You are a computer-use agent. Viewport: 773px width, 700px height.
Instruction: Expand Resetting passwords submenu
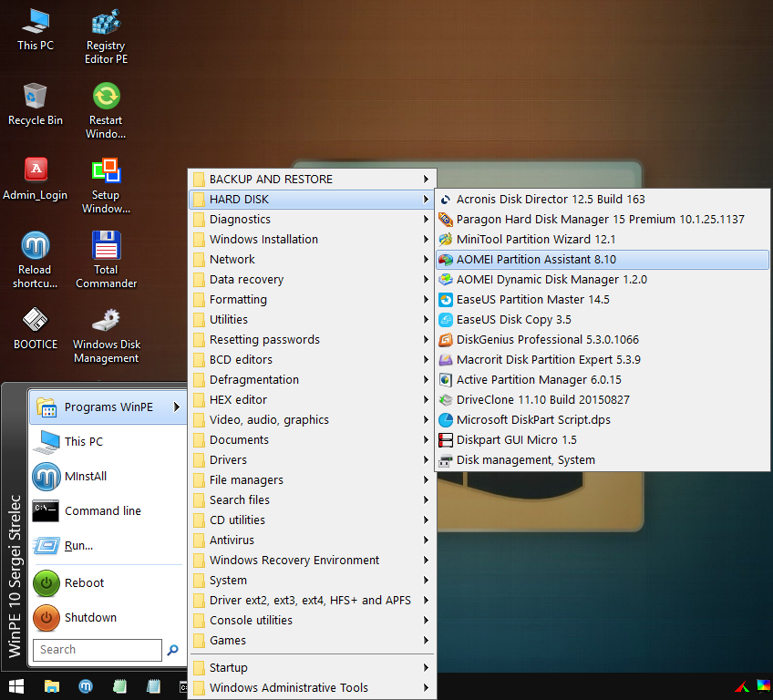[x=312, y=340]
